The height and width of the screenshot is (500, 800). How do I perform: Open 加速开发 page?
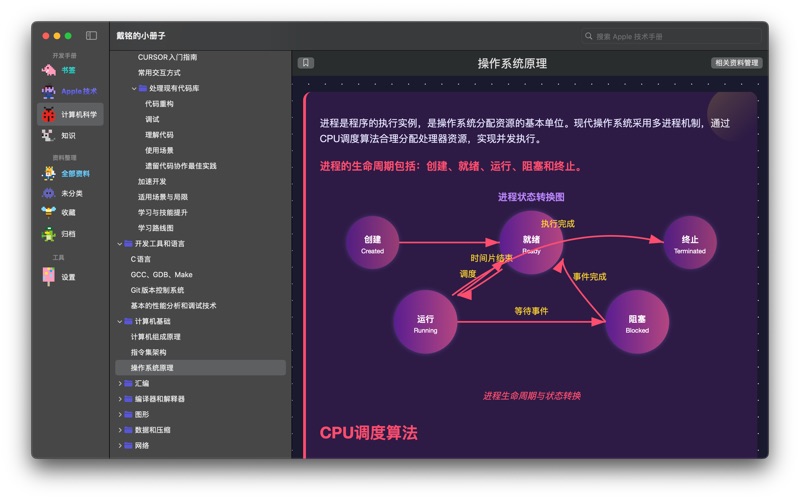[152, 181]
